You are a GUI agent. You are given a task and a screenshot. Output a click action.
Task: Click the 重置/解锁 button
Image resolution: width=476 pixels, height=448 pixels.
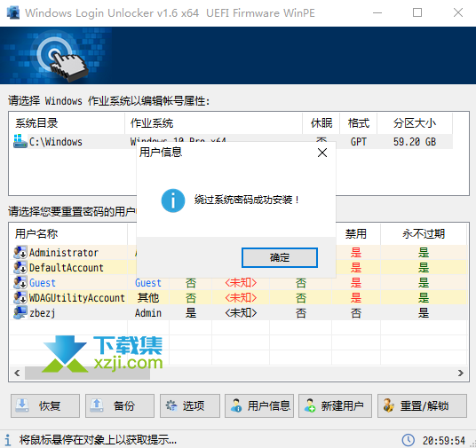tap(422, 405)
